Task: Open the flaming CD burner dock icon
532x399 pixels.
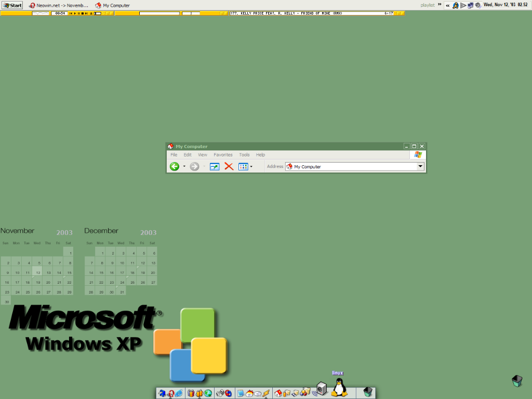Action: 250,393
